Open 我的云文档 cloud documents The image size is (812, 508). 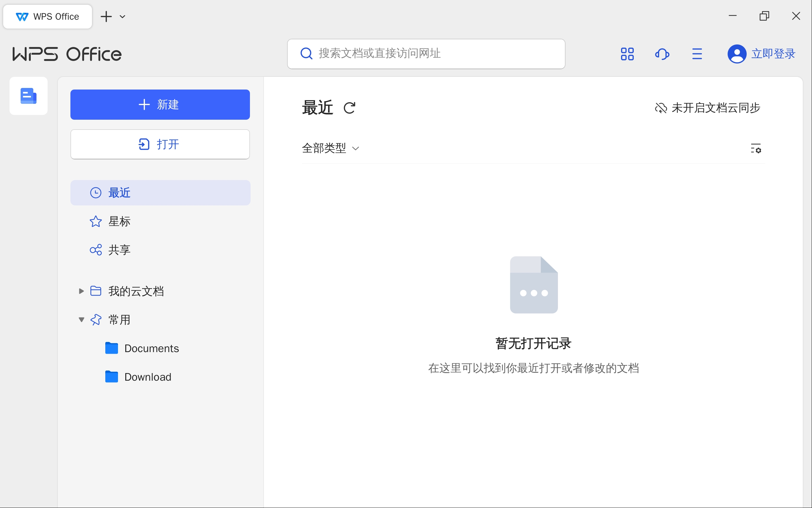coord(136,291)
